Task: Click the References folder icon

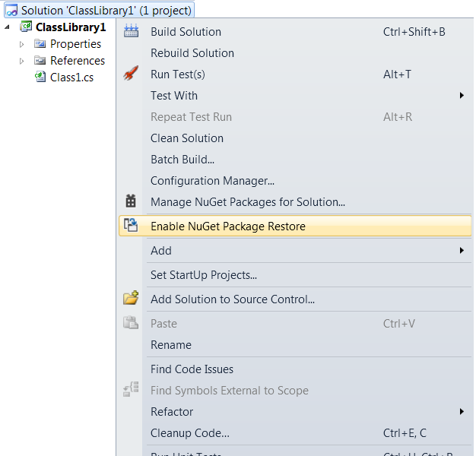Action: click(40, 60)
